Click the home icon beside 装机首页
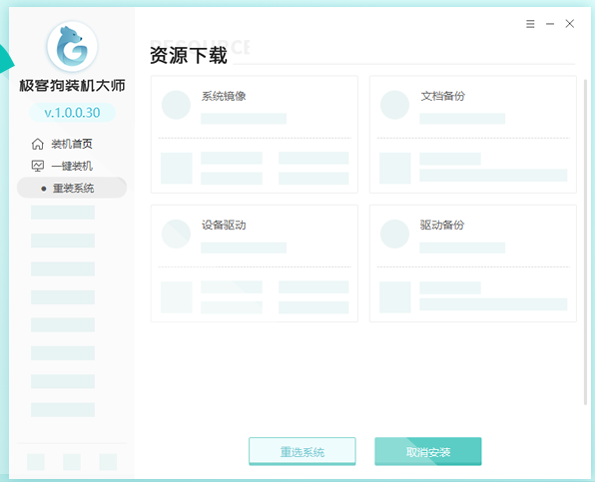The height and width of the screenshot is (482, 595). click(x=38, y=144)
